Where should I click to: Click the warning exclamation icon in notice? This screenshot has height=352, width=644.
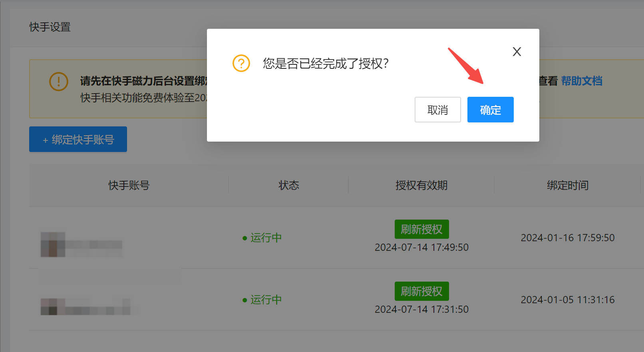click(x=59, y=82)
